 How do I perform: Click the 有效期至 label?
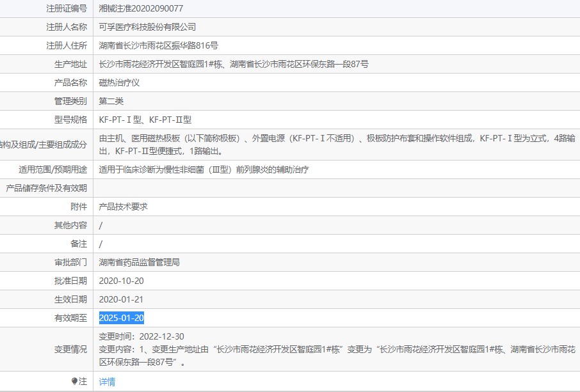70,318
